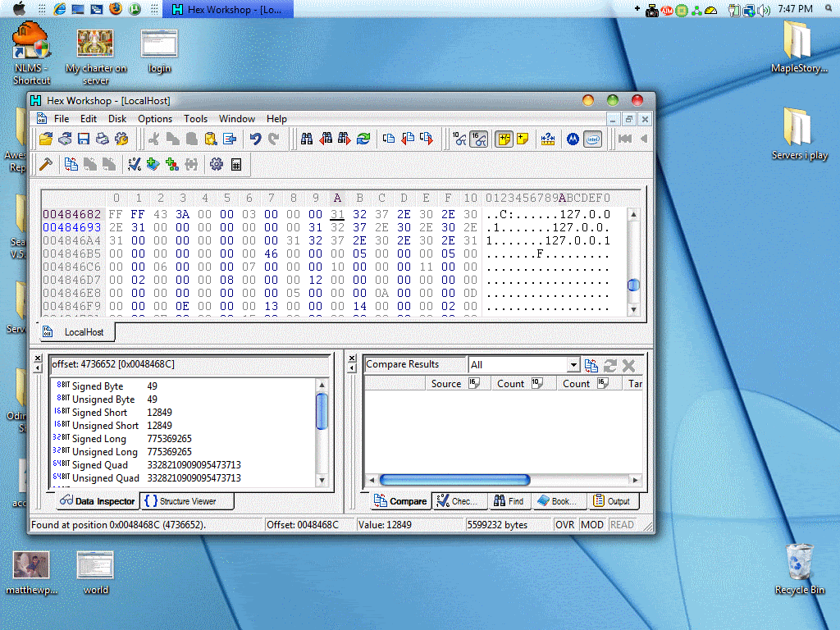Switch offsets to decimal glasses icon
This screenshot has height=630, width=840.
point(459,139)
